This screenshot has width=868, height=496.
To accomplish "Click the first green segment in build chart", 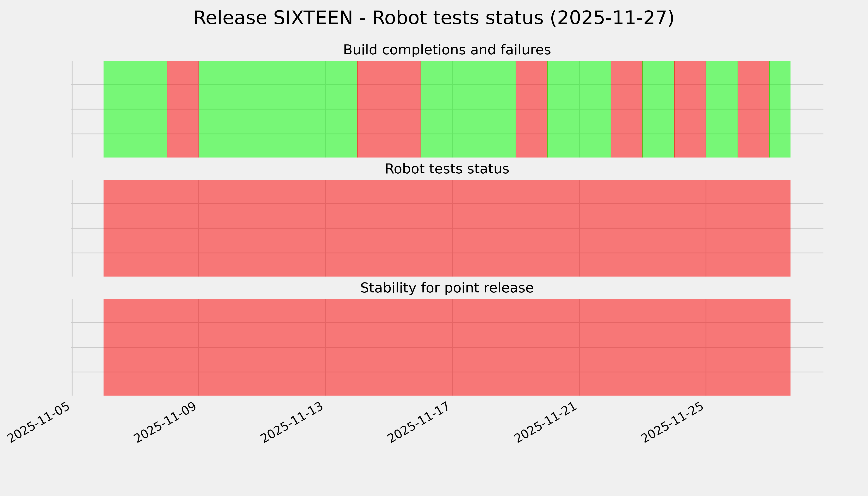I will [135, 109].
